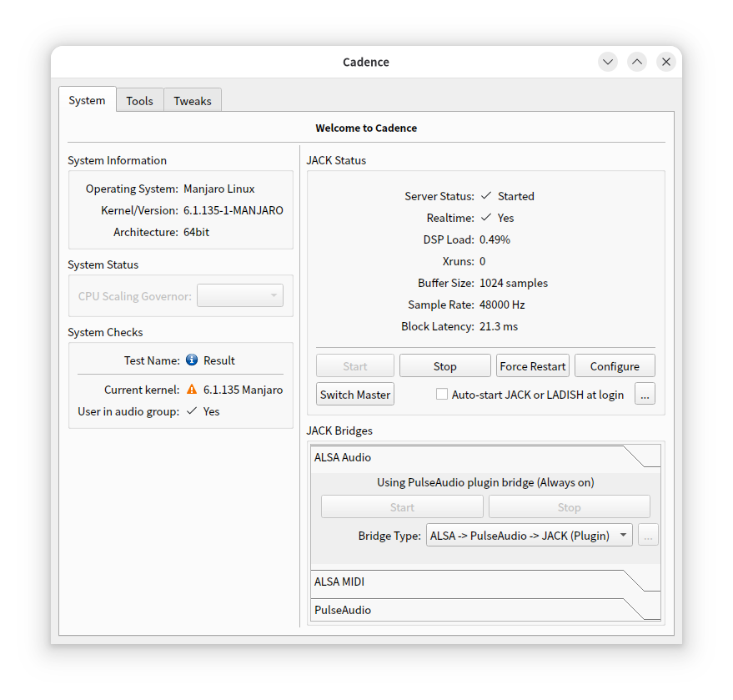Expand the ALSA MIDI bridge section
This screenshot has width=733, height=700.
(485, 582)
